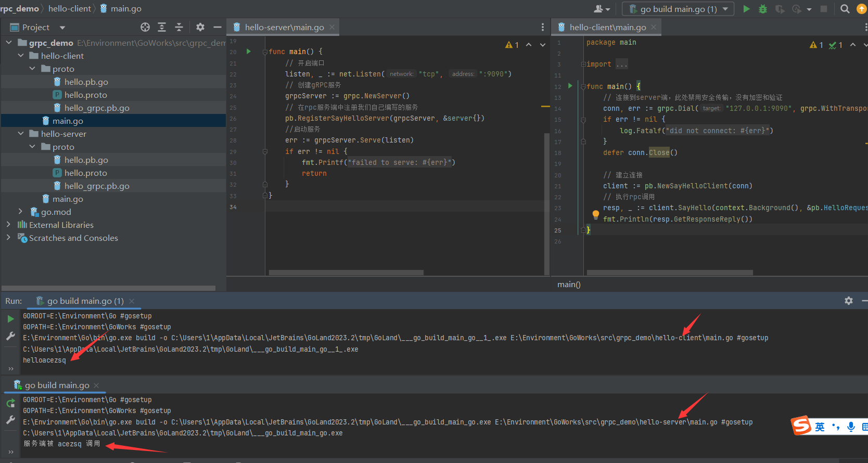This screenshot has height=463, width=868.
Task: Show more upper run panel actions
Action: 10,368
